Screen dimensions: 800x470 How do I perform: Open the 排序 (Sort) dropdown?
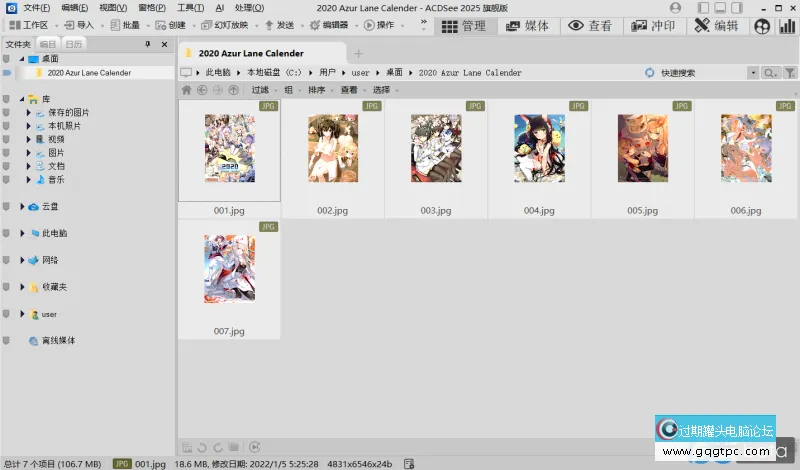[x=319, y=90]
